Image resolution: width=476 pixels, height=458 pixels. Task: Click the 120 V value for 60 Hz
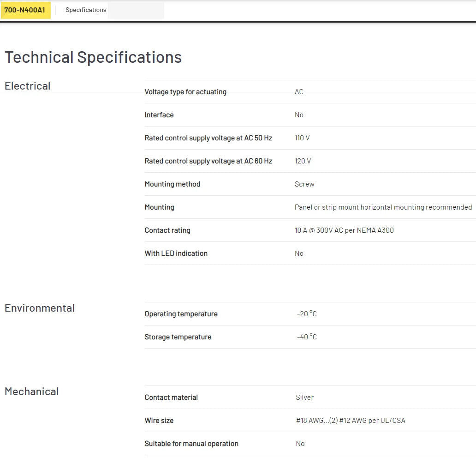[x=303, y=161]
